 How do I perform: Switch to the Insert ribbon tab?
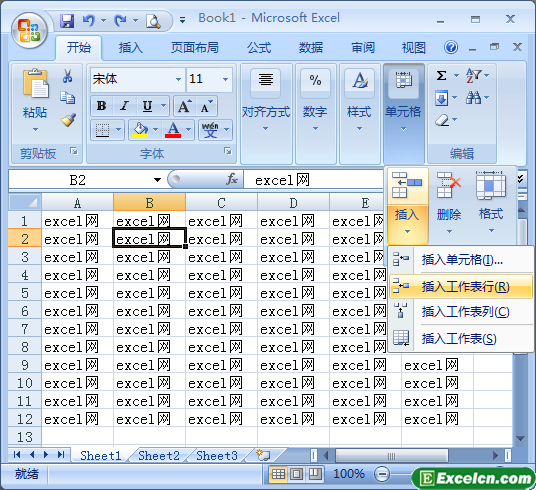click(131, 48)
